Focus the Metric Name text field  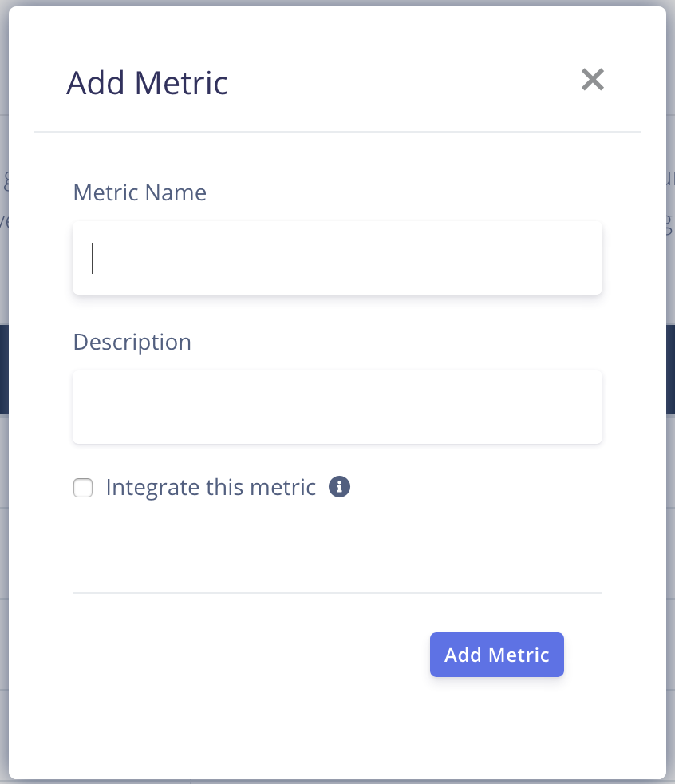337,258
